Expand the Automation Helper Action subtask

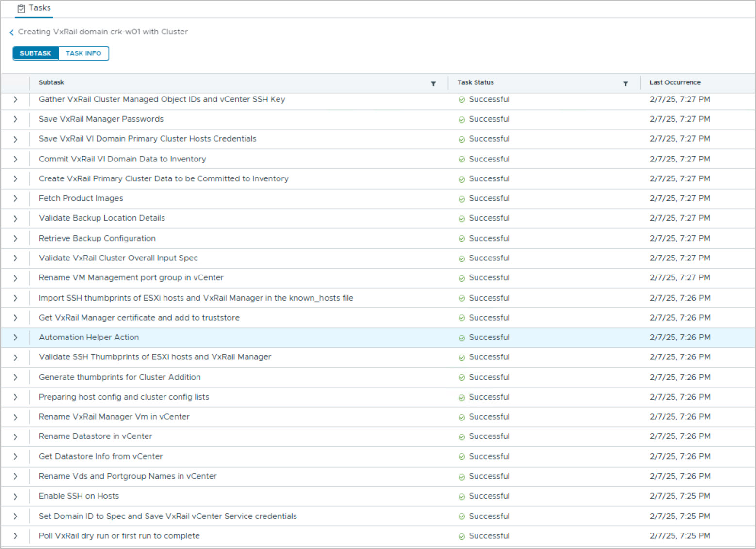tap(16, 338)
